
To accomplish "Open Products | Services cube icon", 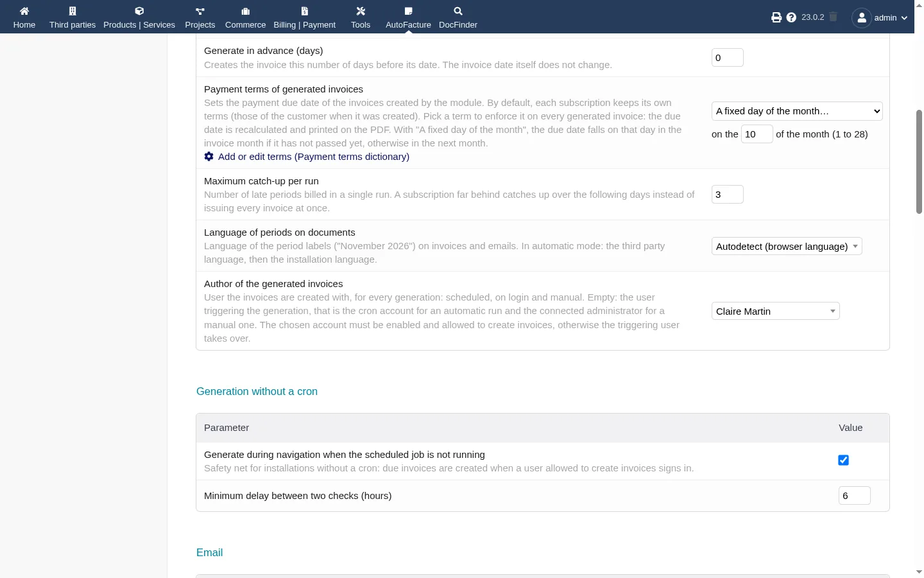I will point(139,11).
